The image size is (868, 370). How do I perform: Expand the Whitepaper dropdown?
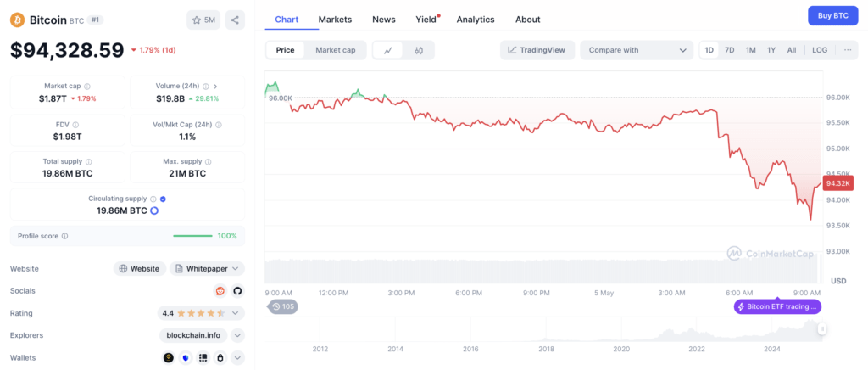[207, 269]
